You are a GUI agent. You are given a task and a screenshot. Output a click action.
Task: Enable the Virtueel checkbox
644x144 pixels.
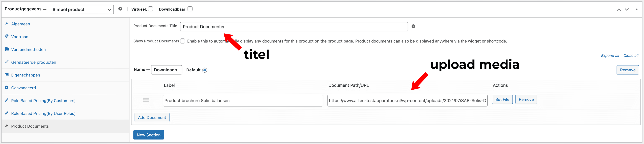click(150, 9)
